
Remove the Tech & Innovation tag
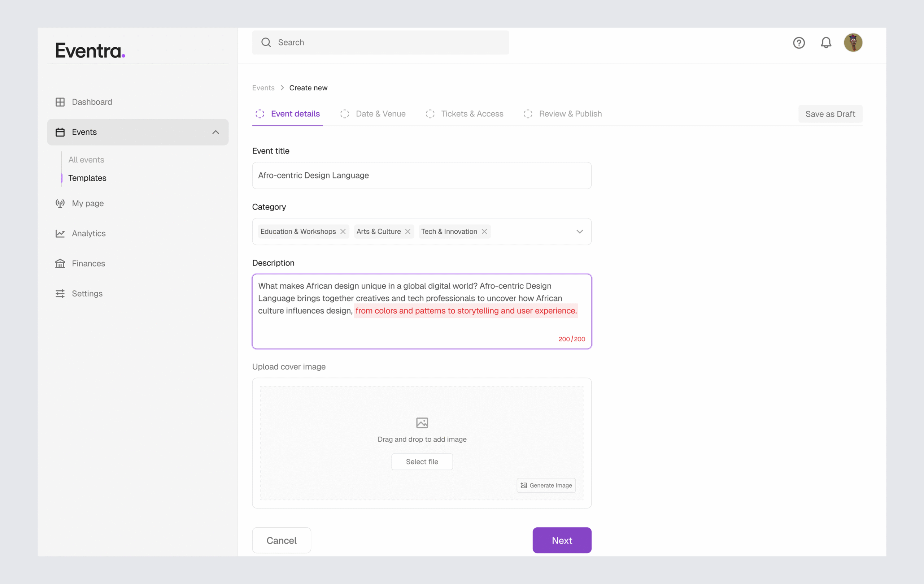pyautogui.click(x=484, y=232)
